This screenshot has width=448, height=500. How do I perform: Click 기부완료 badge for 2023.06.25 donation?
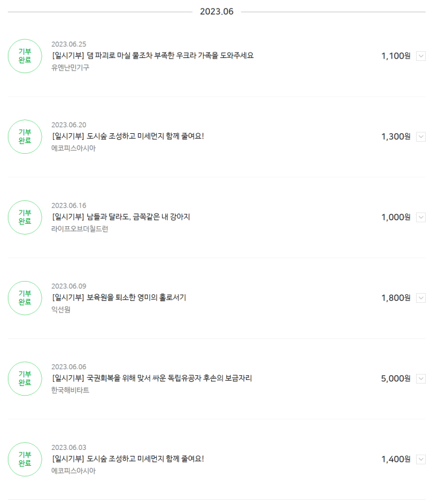click(x=25, y=56)
